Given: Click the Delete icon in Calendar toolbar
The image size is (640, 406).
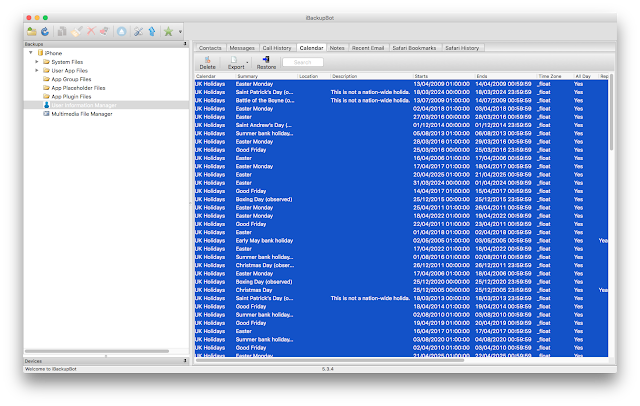Looking at the screenshot, I should (x=207, y=60).
